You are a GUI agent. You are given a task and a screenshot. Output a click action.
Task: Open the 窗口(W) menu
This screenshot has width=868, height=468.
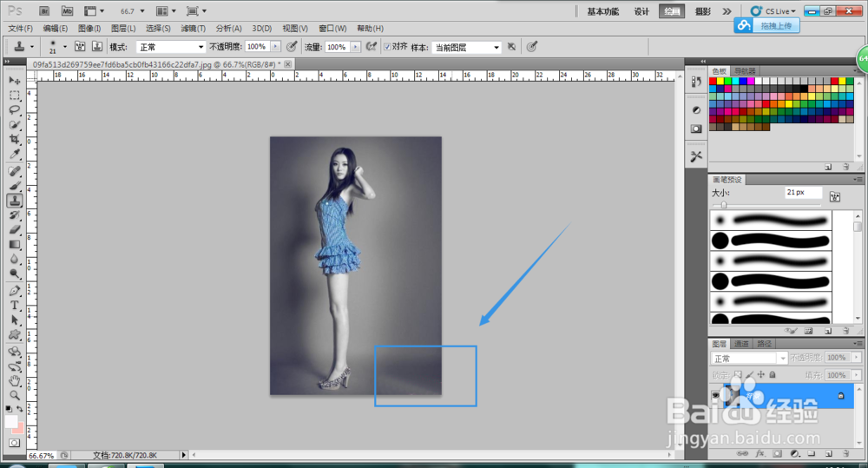coord(332,29)
